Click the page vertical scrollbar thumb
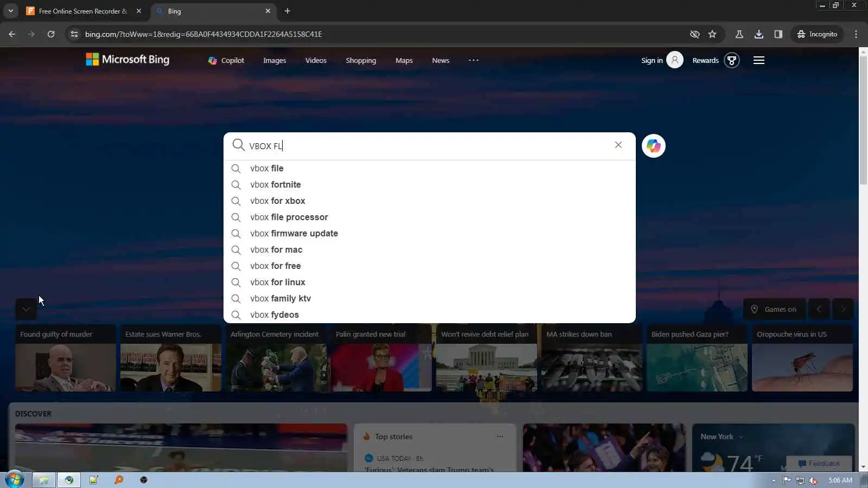Viewport: 868px width, 488px height. pyautogui.click(x=863, y=120)
